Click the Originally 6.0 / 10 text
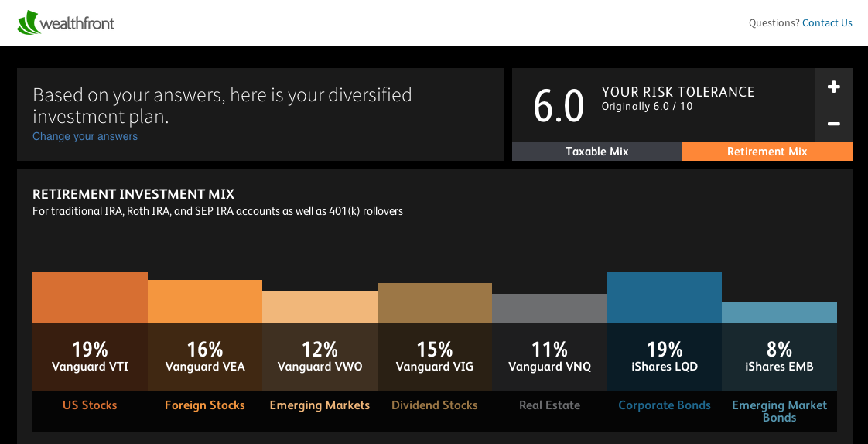 (x=647, y=106)
